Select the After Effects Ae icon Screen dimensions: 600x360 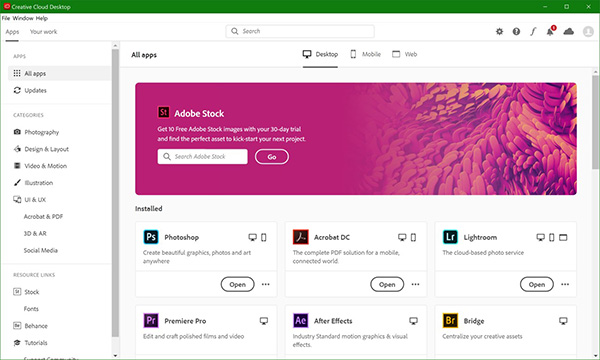pos(300,321)
